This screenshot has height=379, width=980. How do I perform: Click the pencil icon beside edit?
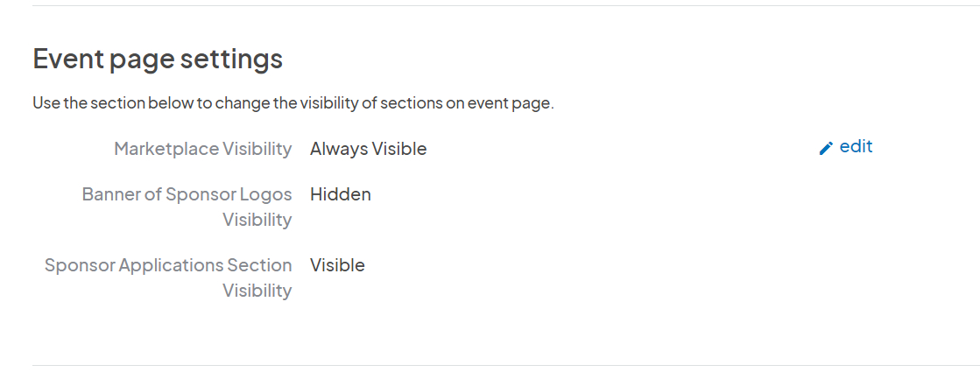tap(826, 148)
